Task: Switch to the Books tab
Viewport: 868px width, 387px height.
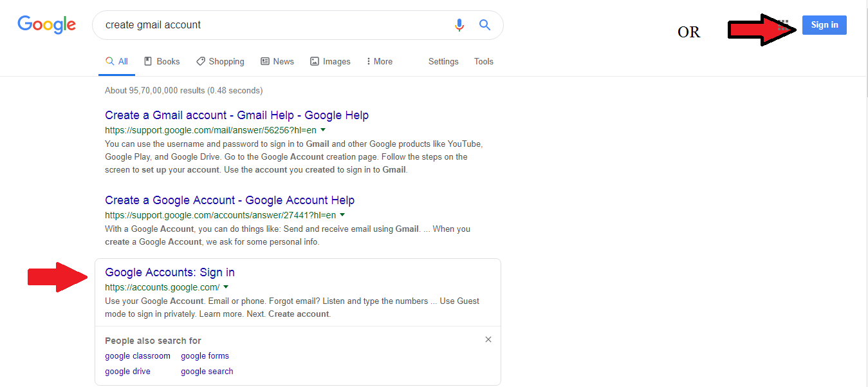Action: pyautogui.click(x=162, y=62)
